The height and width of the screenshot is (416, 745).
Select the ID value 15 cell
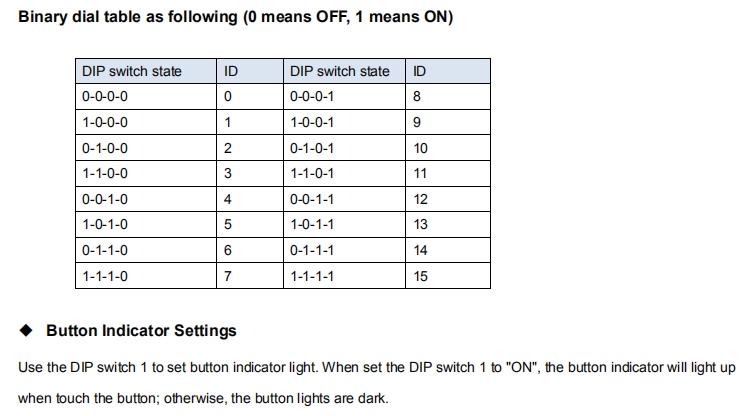(448, 275)
